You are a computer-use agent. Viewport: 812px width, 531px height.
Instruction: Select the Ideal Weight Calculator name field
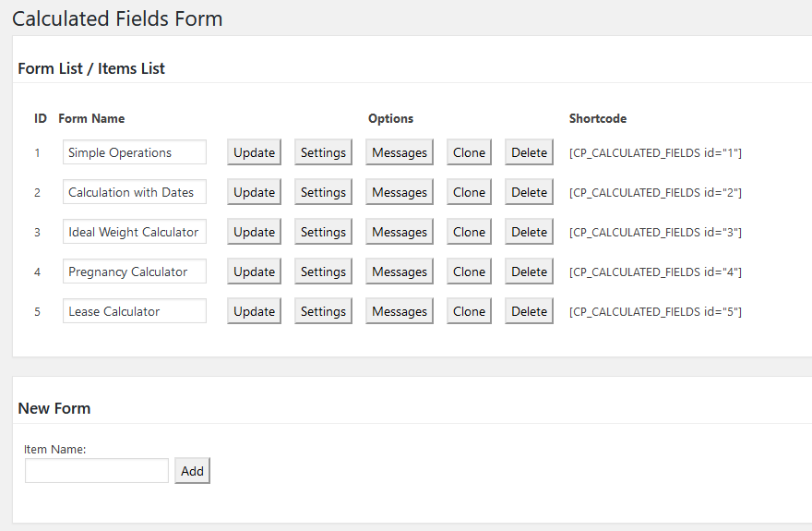(134, 233)
